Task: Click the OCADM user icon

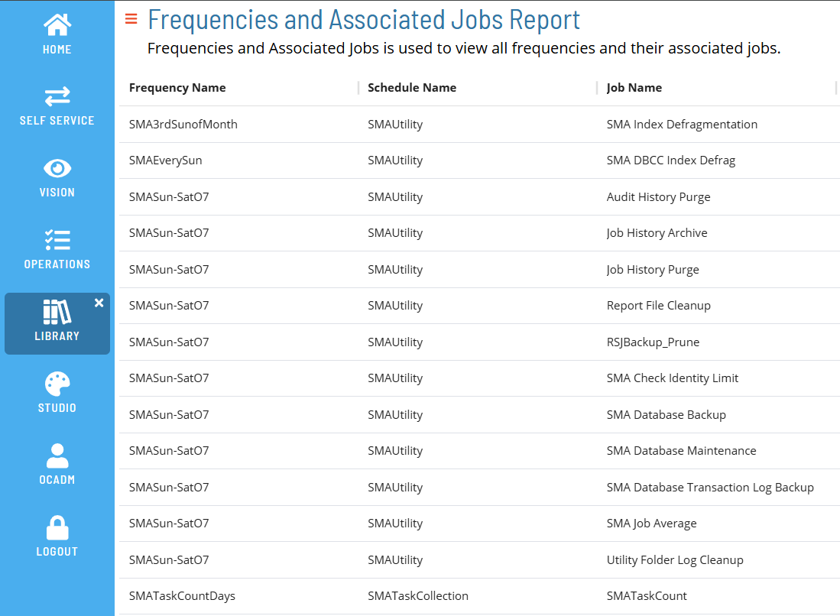Action: pyautogui.click(x=57, y=456)
